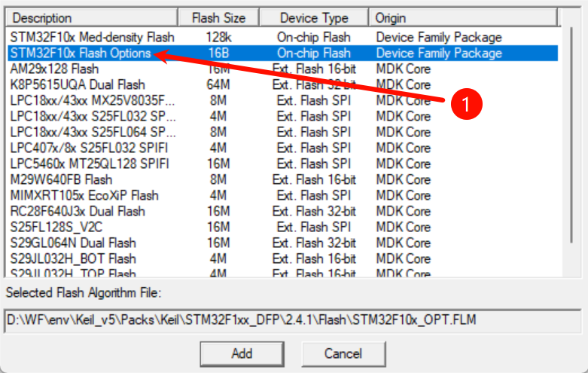This screenshot has width=588, height=373.
Task: Select the MIMXRT105x EcoXiP Flash row
Action: 283,195
